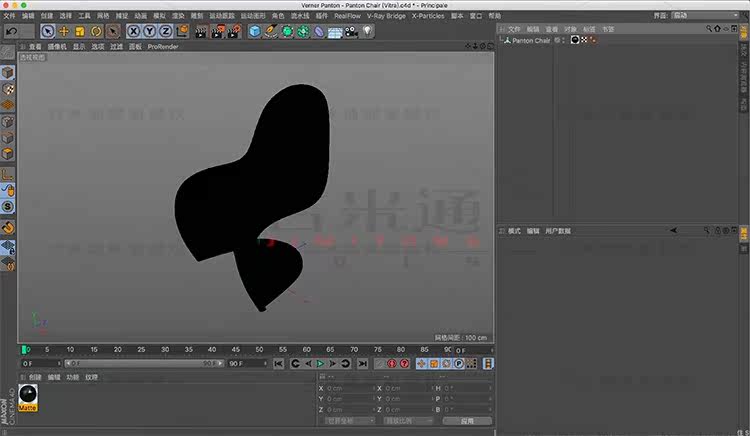Select Texture mode checker cube icon
The image size is (750, 436).
8,89
